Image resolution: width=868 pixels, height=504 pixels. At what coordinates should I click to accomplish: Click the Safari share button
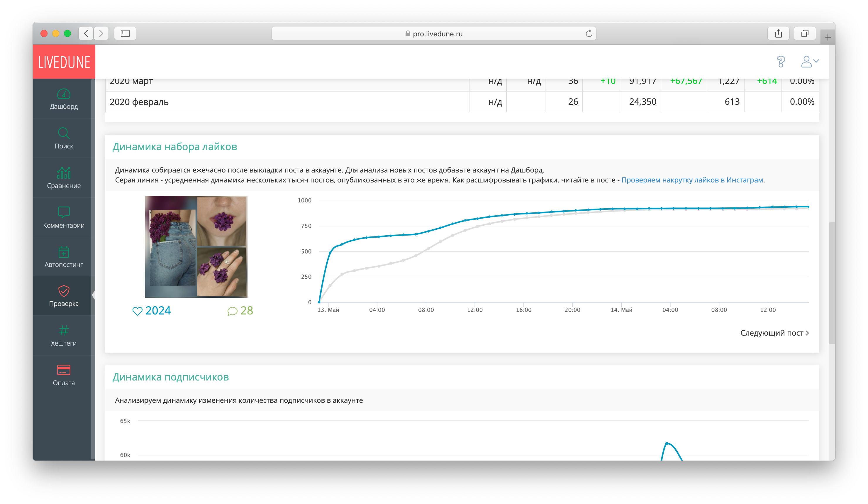778,33
